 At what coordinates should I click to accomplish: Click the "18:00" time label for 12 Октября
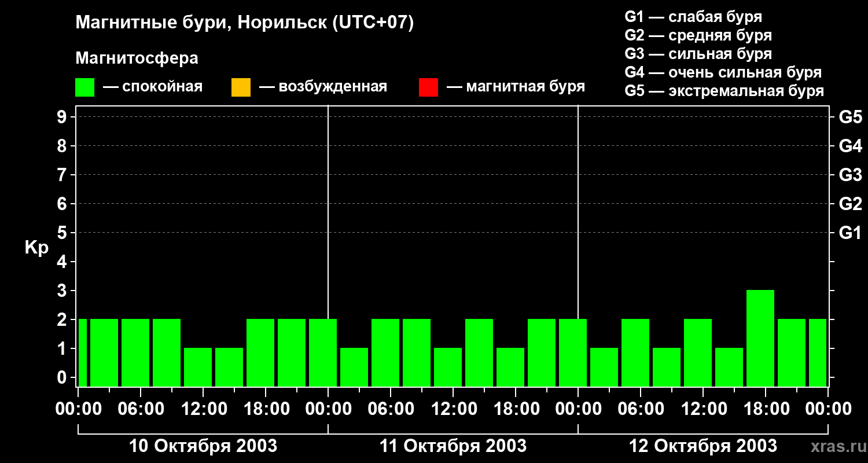coord(766,409)
